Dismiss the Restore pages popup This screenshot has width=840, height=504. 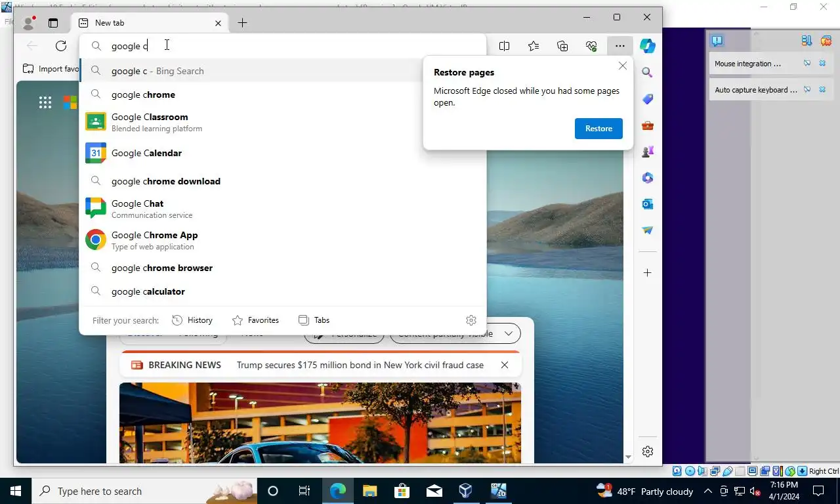[x=623, y=66]
